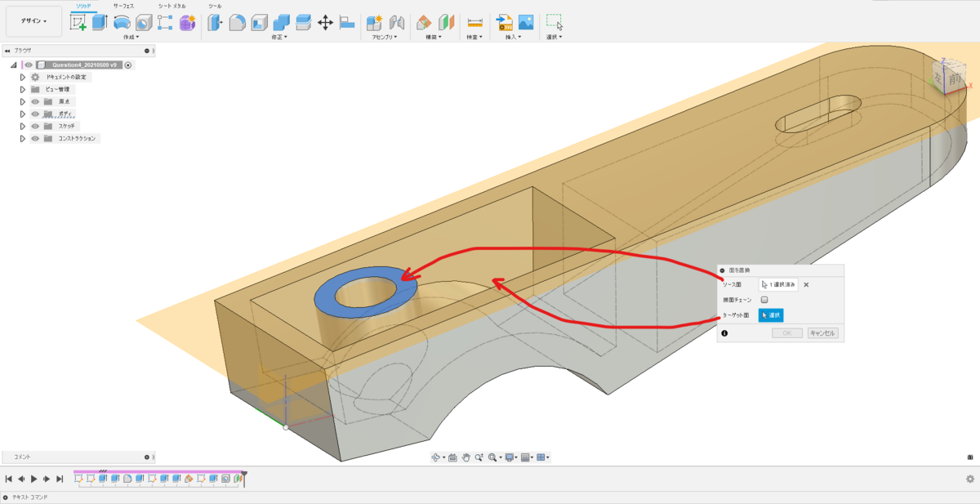Select the Revolve tool
The height and width of the screenshot is (504, 980).
[122, 23]
